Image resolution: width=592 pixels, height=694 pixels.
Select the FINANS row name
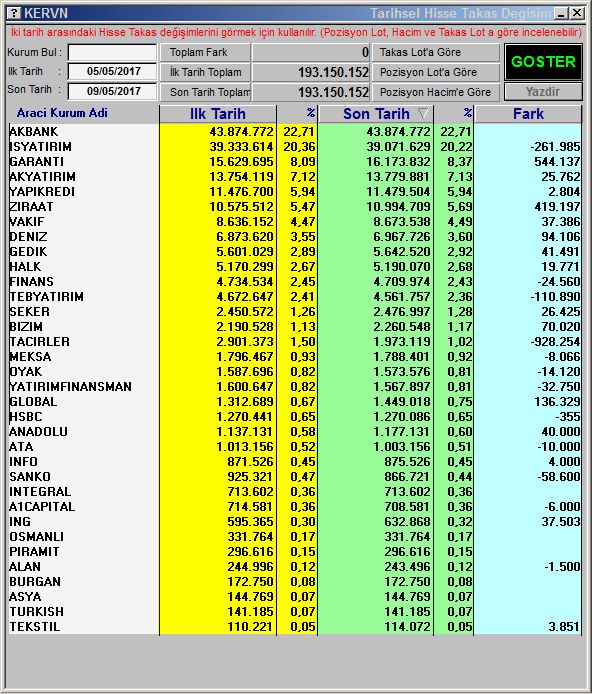point(31,282)
